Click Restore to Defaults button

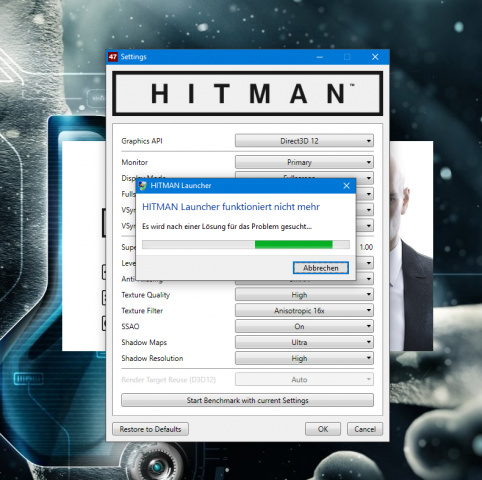pyautogui.click(x=150, y=429)
